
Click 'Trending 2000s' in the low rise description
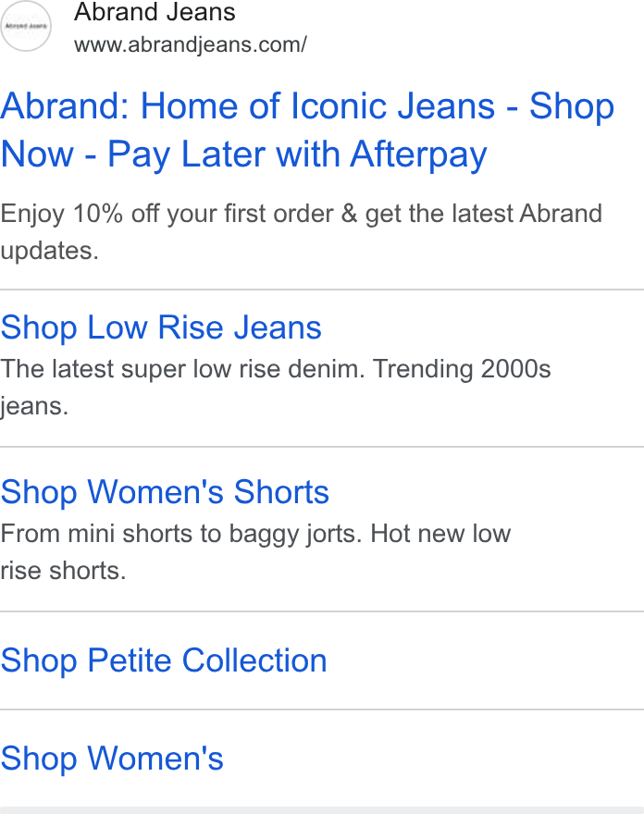point(462,369)
